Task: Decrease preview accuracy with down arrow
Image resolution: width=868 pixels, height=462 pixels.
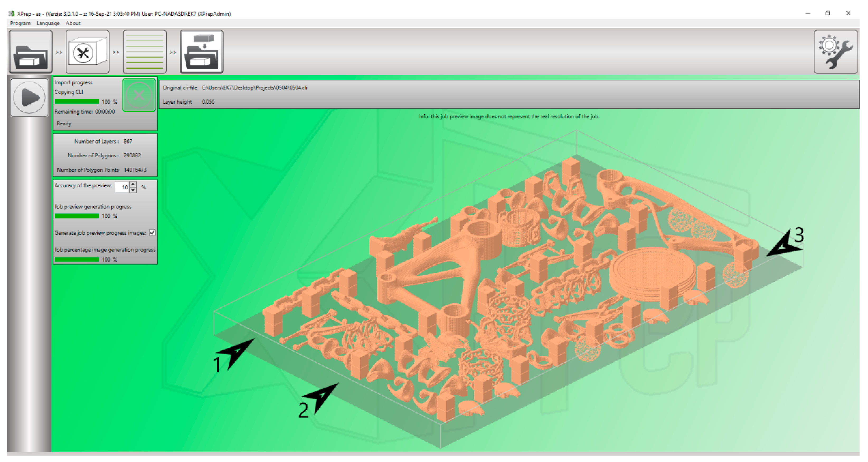Action: (x=133, y=190)
